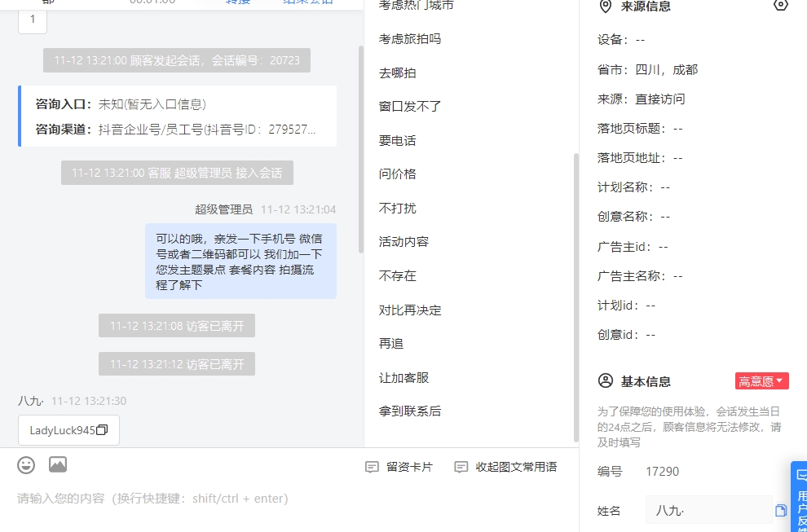Viewport: 807px width, 532px height.
Task: Click the location pin icon beside 来源信息
Action: click(x=606, y=7)
